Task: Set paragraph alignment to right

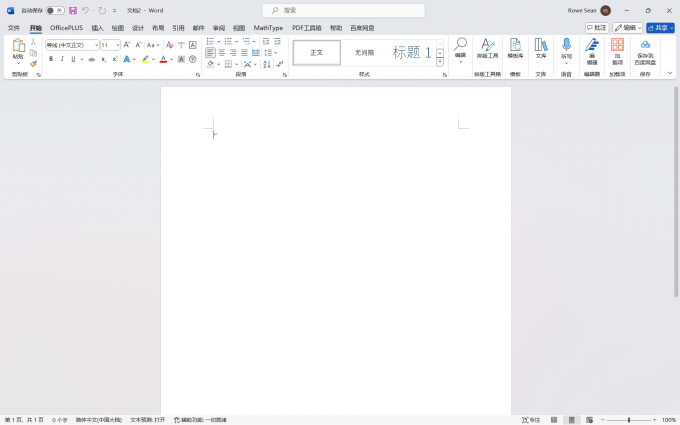Action: pos(233,52)
